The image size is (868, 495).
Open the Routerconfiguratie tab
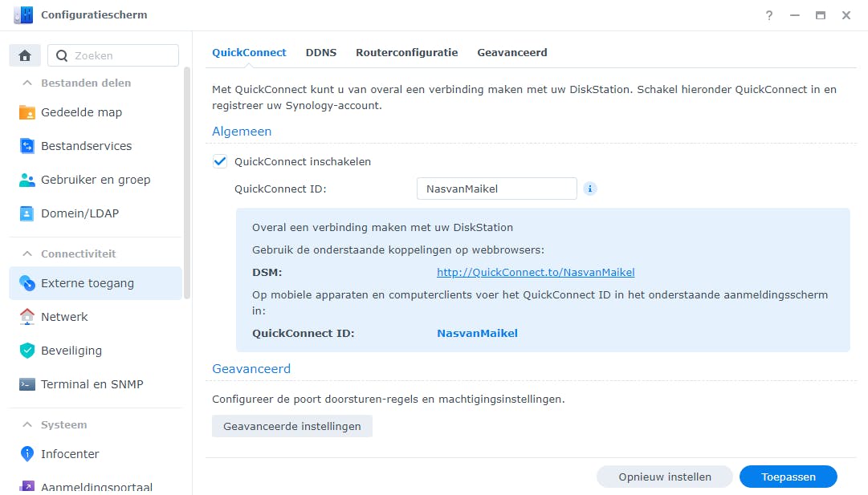406,52
